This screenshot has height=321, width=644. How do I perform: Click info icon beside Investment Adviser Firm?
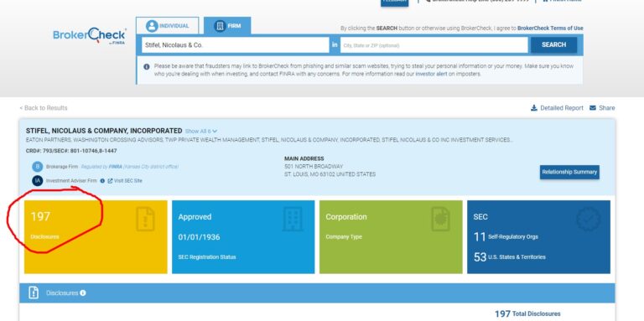pyautogui.click(x=102, y=180)
